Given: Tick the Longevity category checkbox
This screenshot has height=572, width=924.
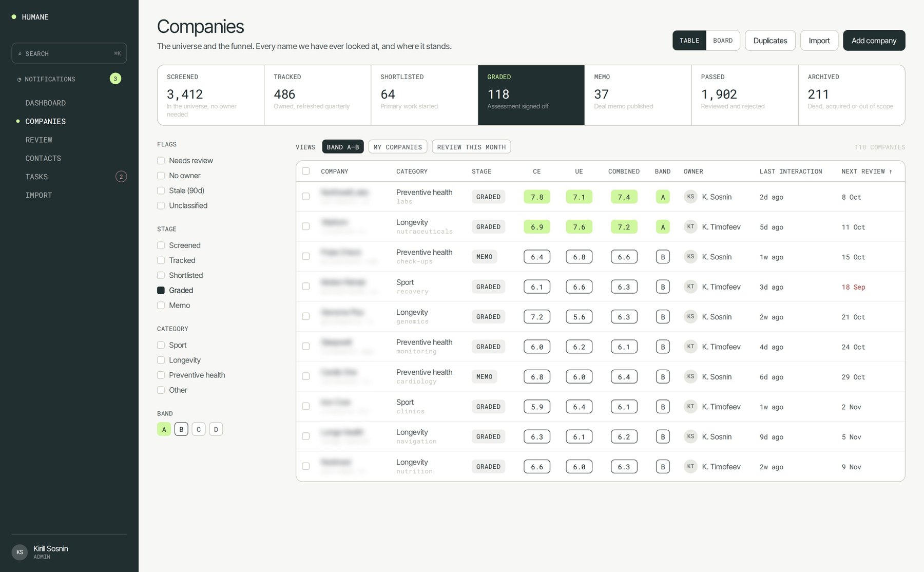Looking at the screenshot, I should point(161,360).
